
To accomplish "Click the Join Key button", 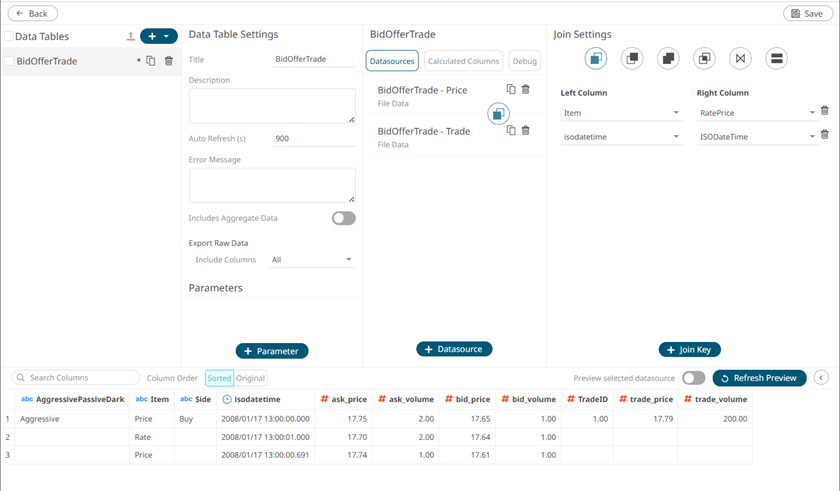I will [689, 350].
